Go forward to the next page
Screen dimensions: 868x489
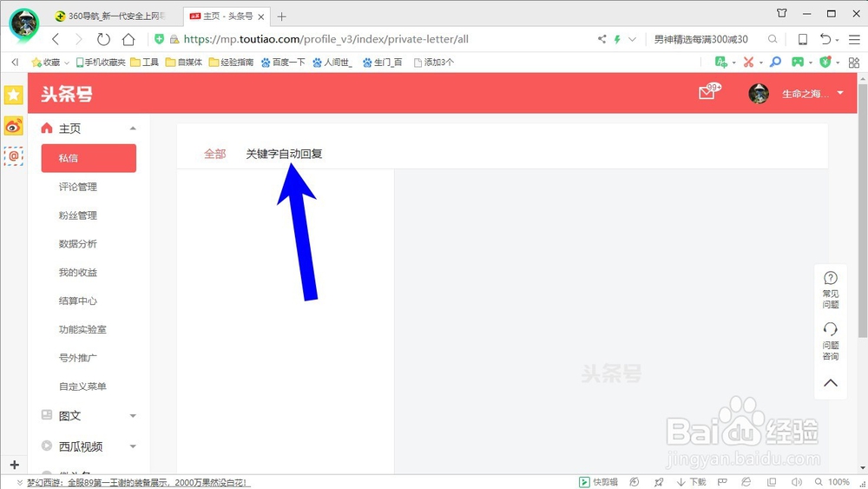79,39
